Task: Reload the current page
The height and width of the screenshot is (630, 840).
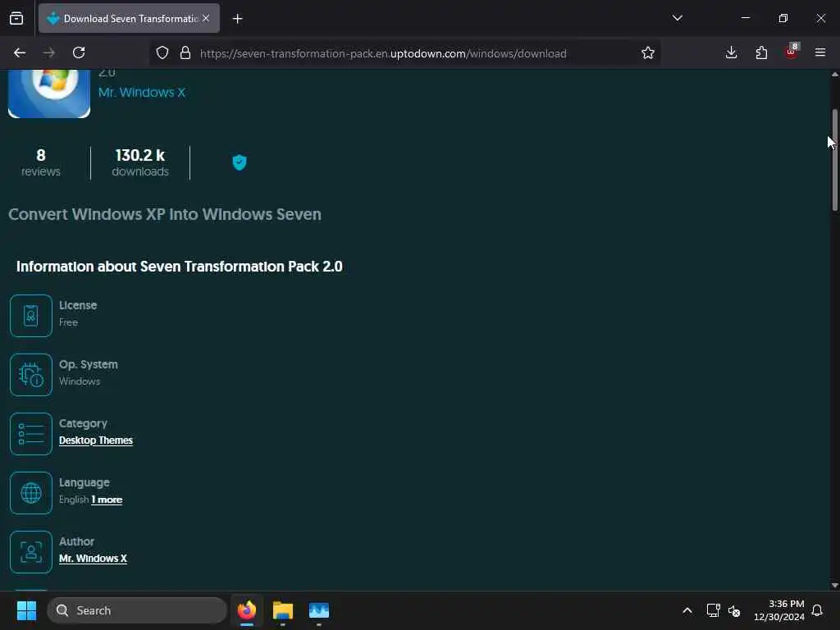Action: [79, 52]
